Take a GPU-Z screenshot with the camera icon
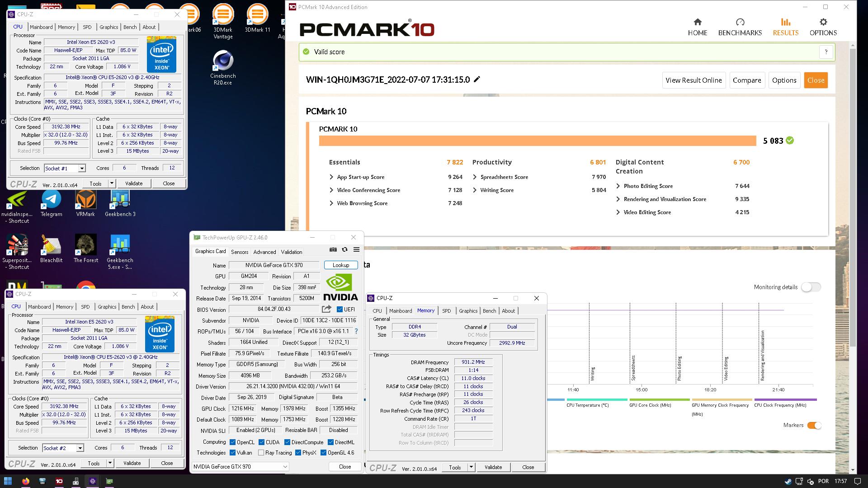 click(333, 249)
